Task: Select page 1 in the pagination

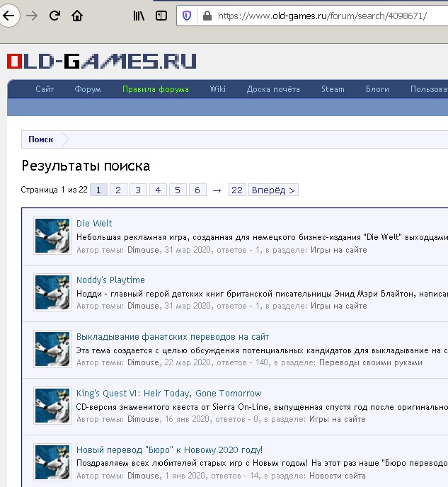Action: 98,190
